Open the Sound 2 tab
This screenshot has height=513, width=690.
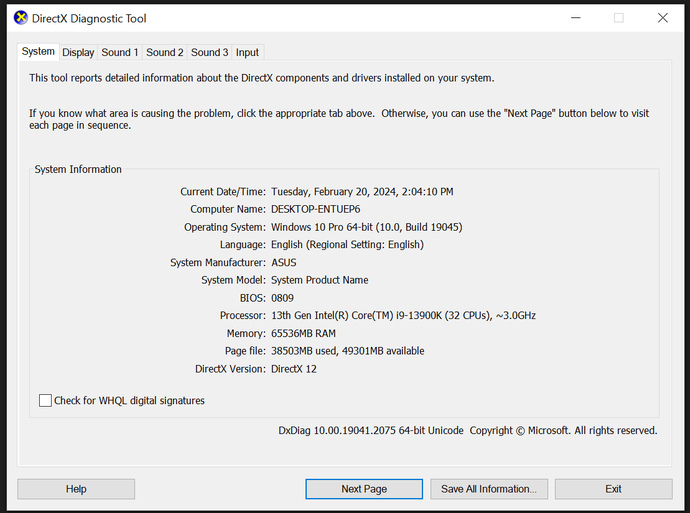165,52
